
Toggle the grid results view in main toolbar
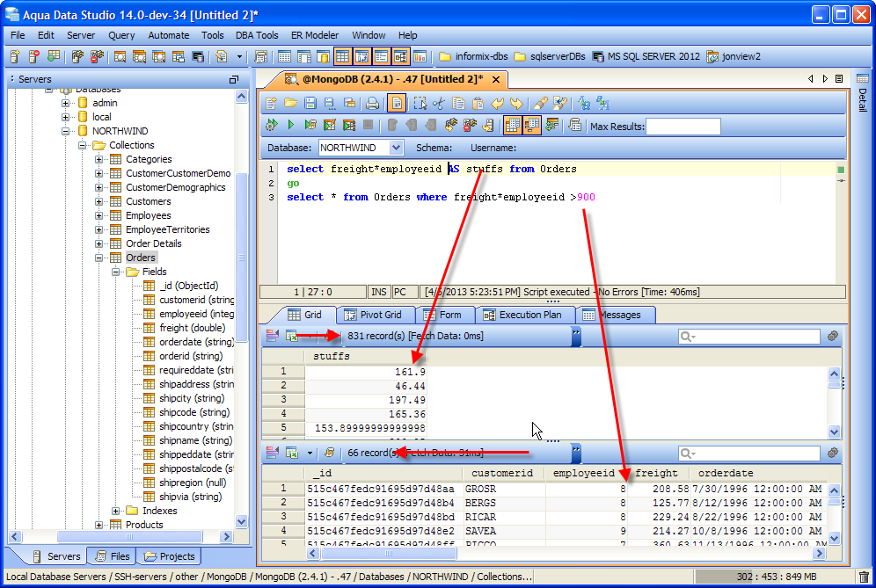click(x=342, y=56)
